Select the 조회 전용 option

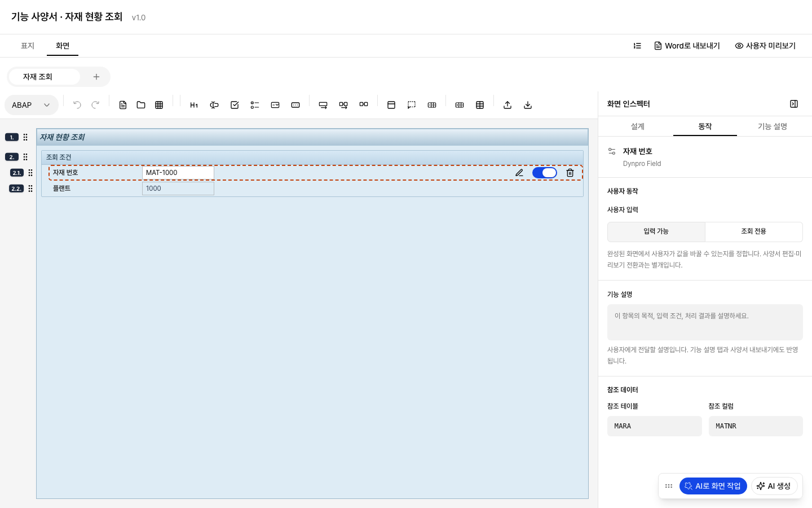coord(754,231)
